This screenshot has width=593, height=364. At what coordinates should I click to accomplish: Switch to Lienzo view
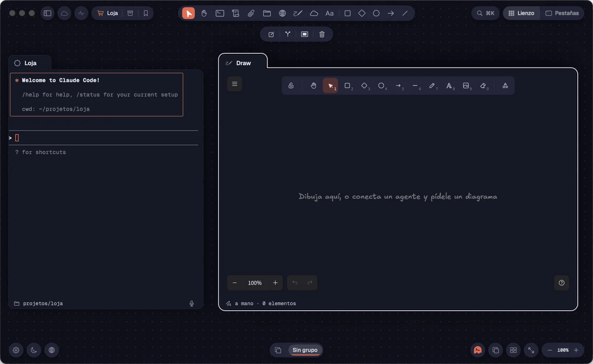521,13
